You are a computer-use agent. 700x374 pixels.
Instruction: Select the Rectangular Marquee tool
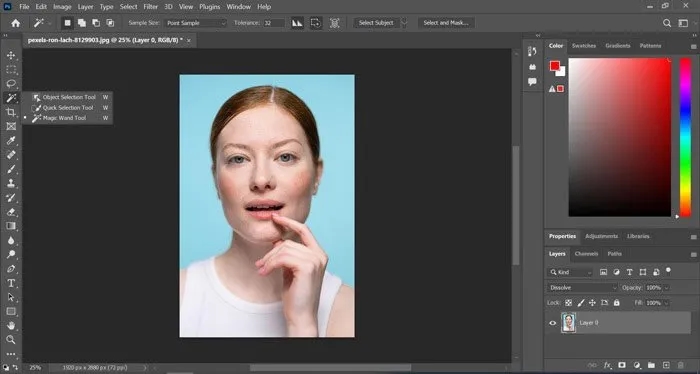[x=11, y=70]
